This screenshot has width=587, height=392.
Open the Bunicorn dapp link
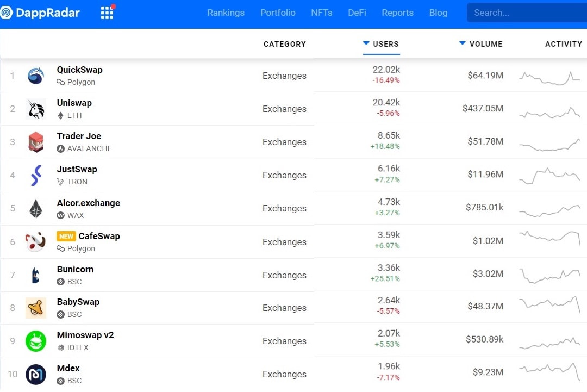75,269
